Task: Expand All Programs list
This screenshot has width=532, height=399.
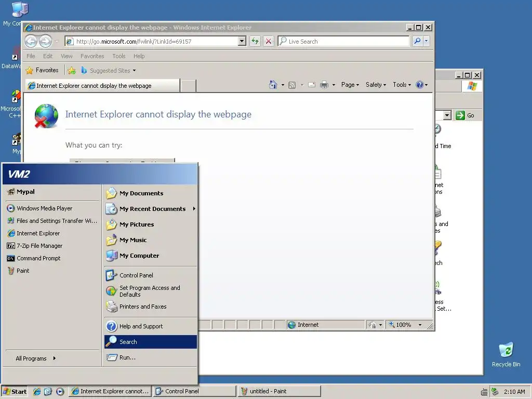Action: (x=35, y=358)
